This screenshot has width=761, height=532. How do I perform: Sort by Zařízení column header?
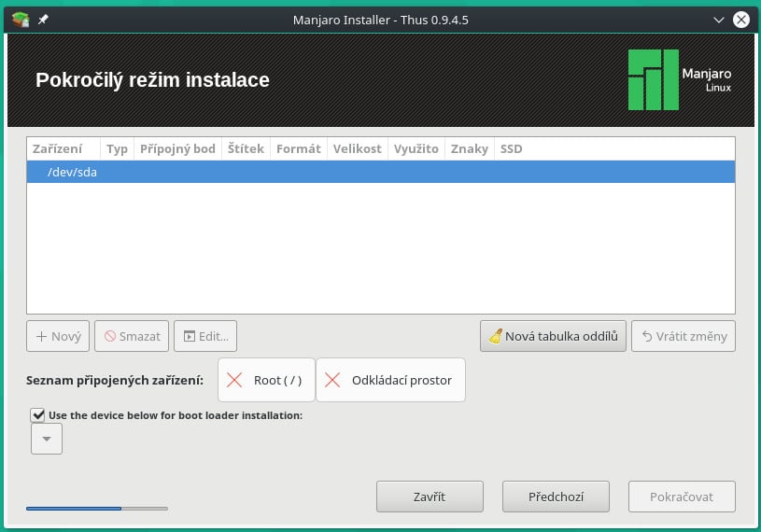coord(63,149)
